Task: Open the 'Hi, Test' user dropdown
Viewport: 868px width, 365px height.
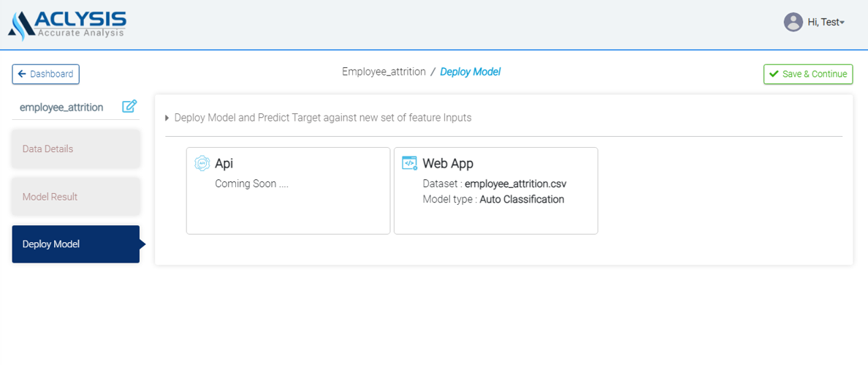Action: pos(826,23)
